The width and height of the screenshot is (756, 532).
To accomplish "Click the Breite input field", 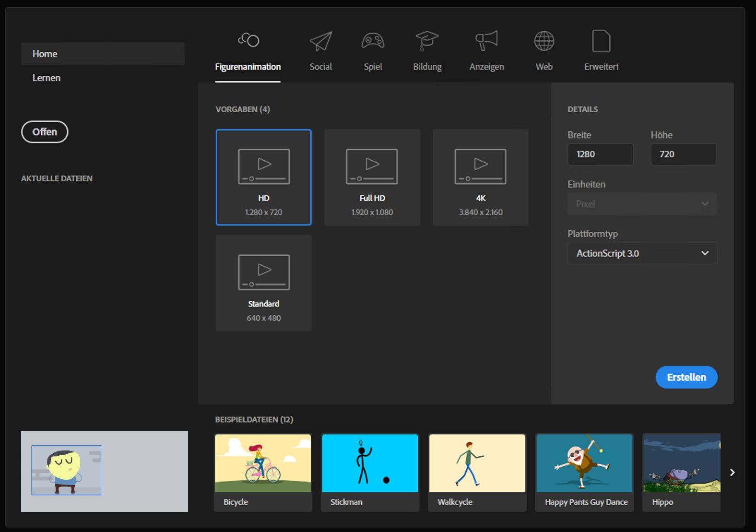I will (601, 154).
